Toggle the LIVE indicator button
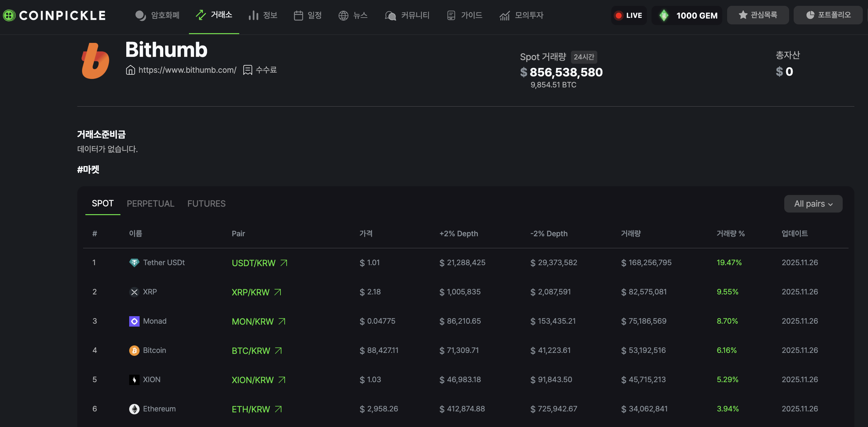 coord(628,15)
